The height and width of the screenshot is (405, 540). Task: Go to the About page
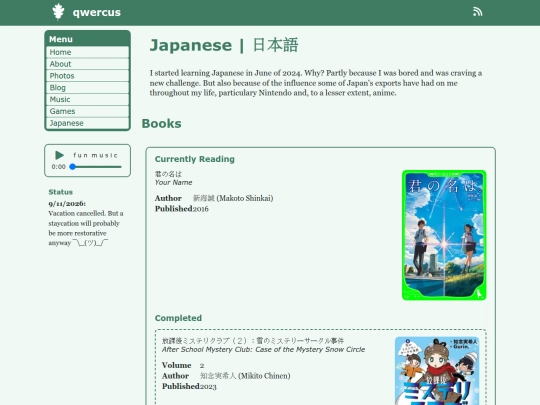tap(87, 64)
